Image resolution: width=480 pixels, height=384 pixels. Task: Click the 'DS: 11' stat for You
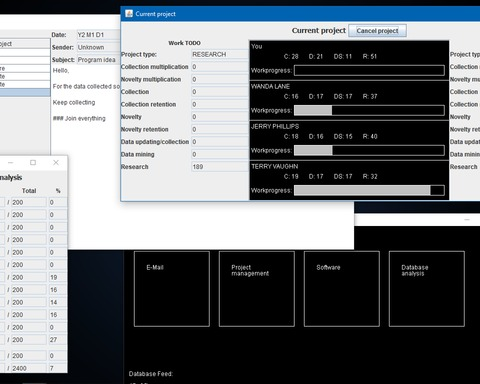coord(343,56)
